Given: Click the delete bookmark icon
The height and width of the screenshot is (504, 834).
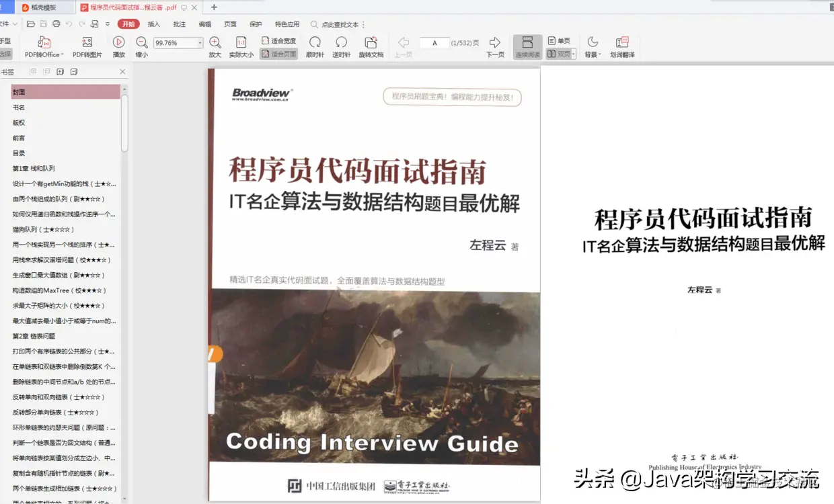Looking at the screenshot, I should coord(74,71).
